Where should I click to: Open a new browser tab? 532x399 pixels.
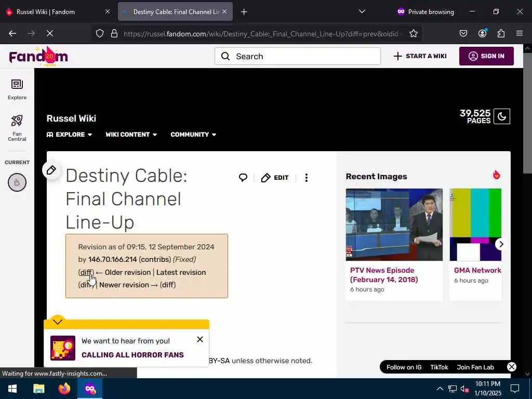coord(244,12)
